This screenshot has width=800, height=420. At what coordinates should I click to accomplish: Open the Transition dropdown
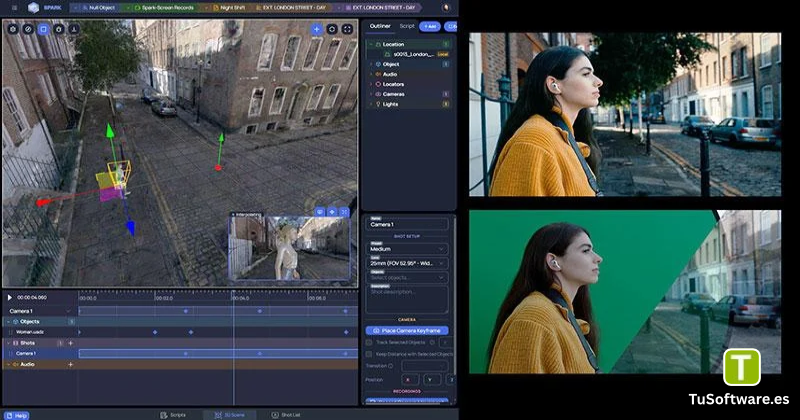(424, 366)
